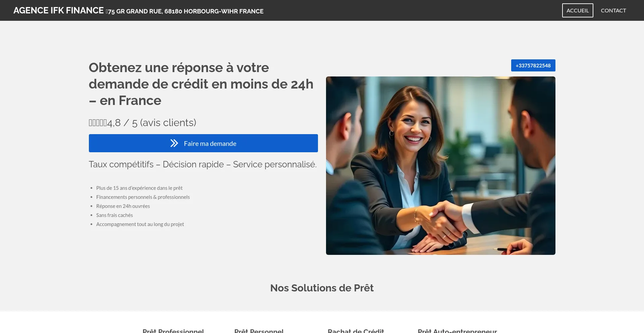Call the +33757822548 phone button

(533, 65)
